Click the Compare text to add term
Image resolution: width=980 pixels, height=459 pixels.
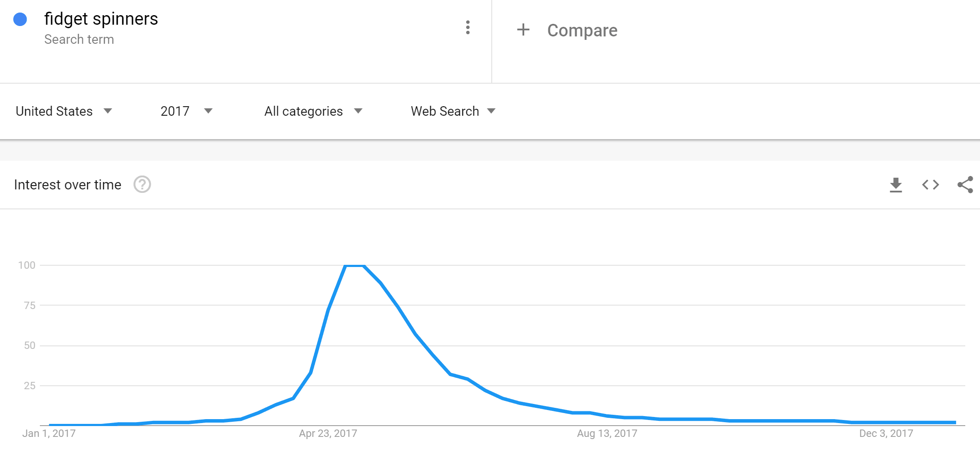pos(582,30)
